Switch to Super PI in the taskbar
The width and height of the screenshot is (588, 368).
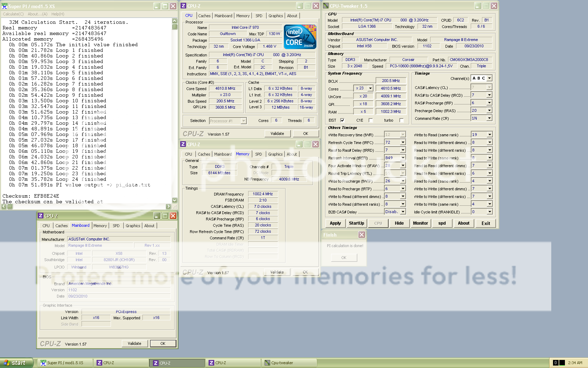(65, 363)
